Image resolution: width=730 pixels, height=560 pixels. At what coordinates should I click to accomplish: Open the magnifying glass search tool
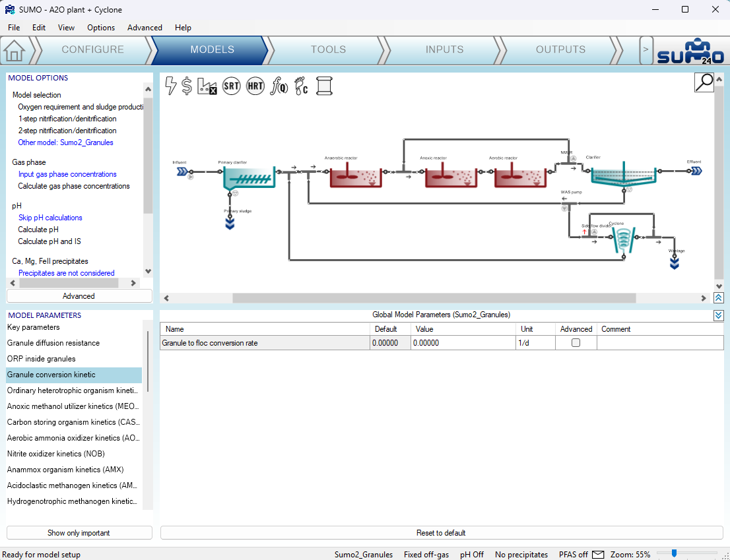pyautogui.click(x=704, y=82)
